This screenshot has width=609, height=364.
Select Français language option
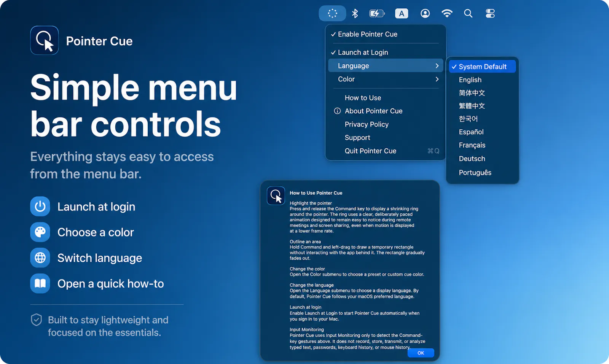click(x=482, y=145)
